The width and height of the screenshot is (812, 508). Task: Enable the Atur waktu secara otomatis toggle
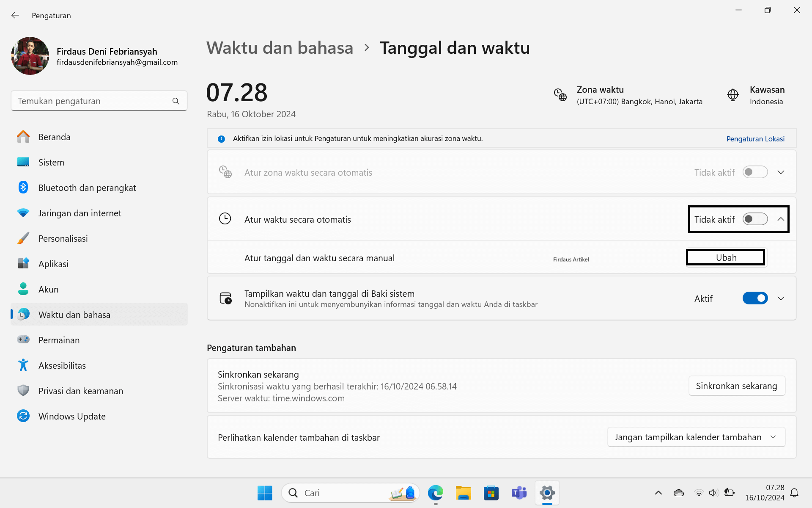tap(755, 219)
